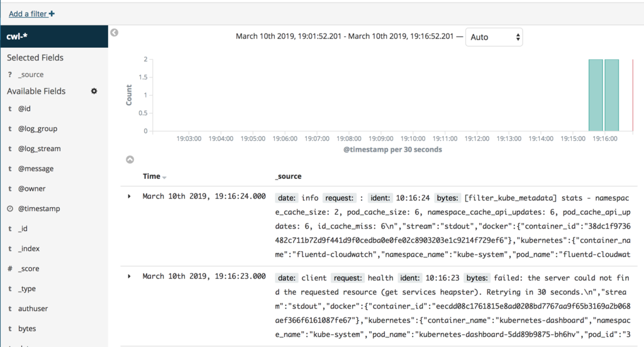Click the Available Fields heading
Viewport: 644px width, 347px height.
click(36, 91)
